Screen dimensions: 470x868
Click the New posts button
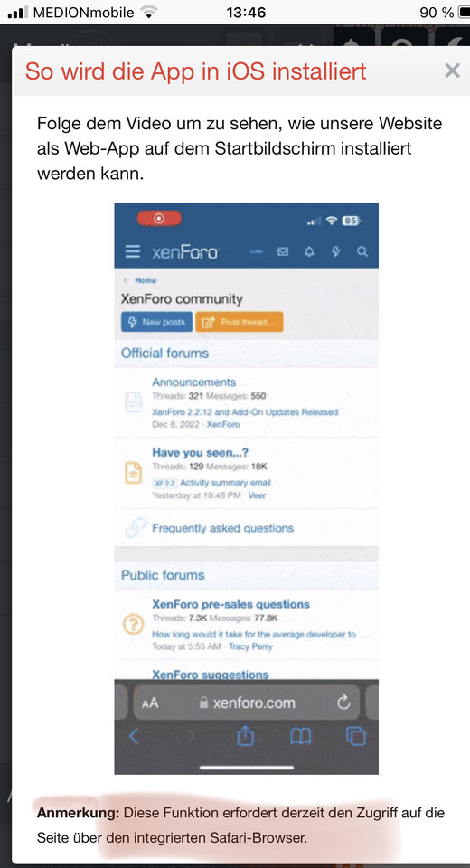(156, 322)
